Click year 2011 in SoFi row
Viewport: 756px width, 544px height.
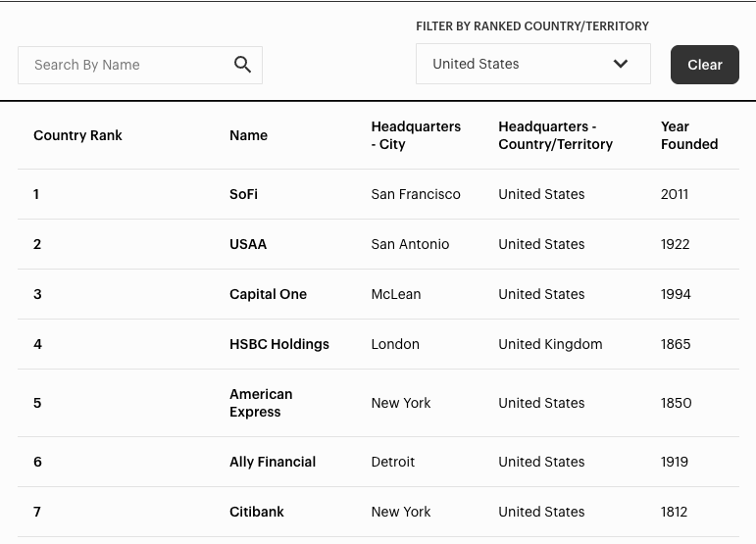674,194
